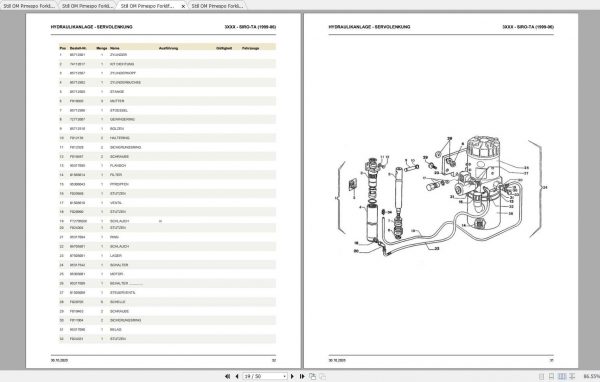Image resolution: width=600 pixels, height=382 pixels.
Task: Go to the first page of the document
Action: tap(227, 376)
